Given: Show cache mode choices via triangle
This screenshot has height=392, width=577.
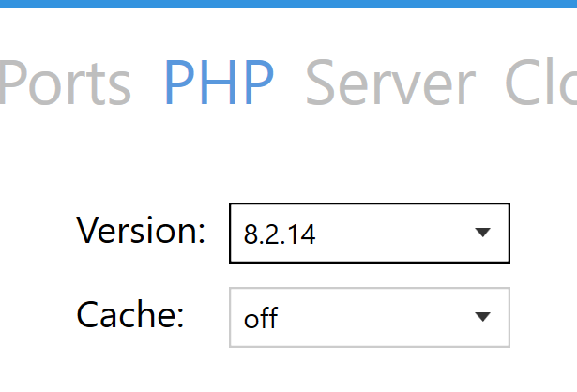Looking at the screenshot, I should [x=482, y=317].
